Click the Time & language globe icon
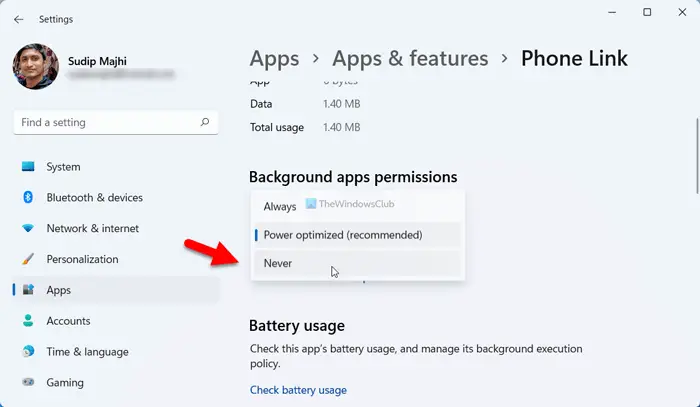700x407 pixels. click(28, 351)
